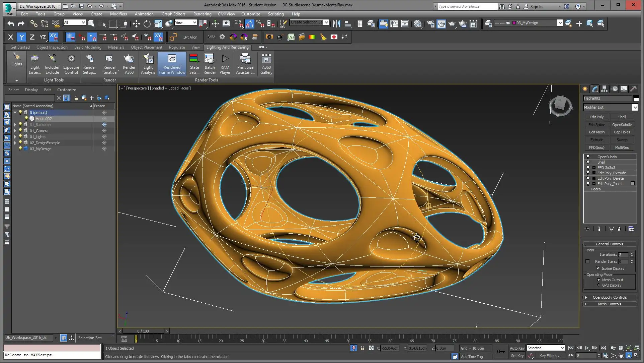Select the Rotate tool in main toolbar
Screen dimensions: 644x363
point(147,23)
